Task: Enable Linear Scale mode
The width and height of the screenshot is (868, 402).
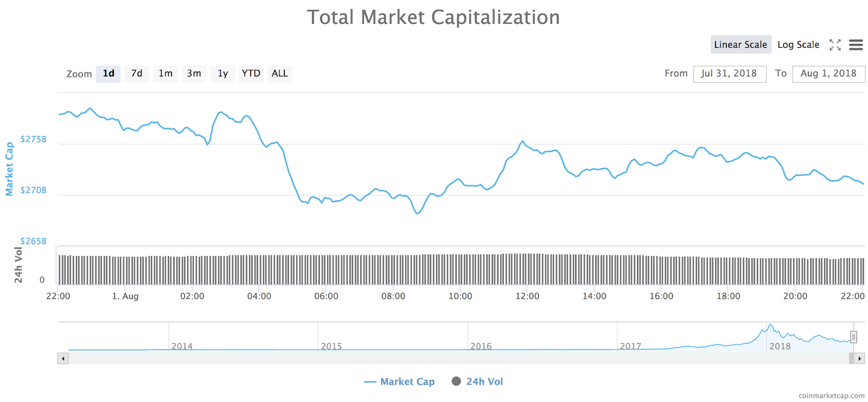Action: pyautogui.click(x=741, y=44)
